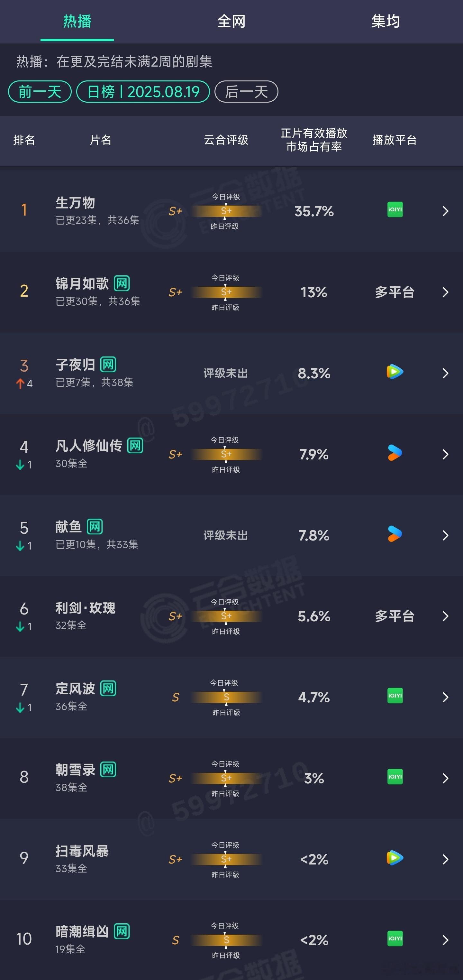Image resolution: width=463 pixels, height=980 pixels.
Task: Select the 热播 tab
Action: coord(77,21)
